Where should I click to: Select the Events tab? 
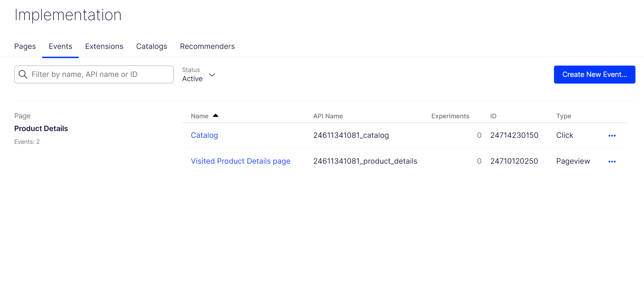(60, 46)
